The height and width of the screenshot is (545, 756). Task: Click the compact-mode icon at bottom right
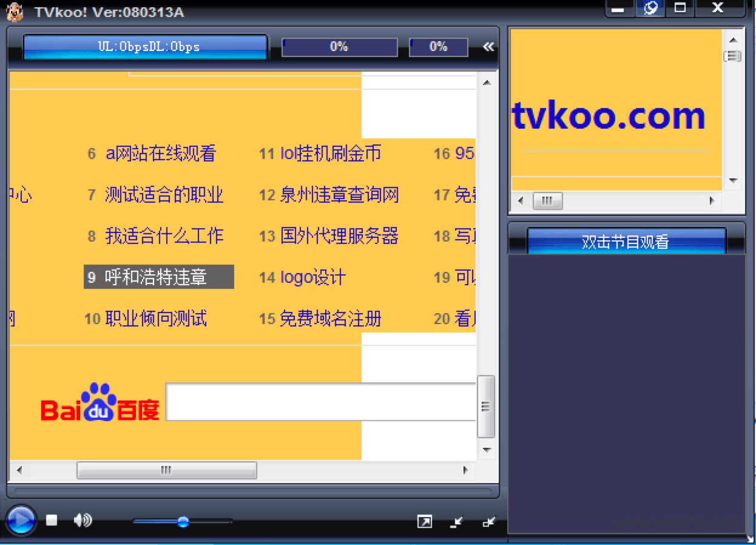click(x=489, y=522)
